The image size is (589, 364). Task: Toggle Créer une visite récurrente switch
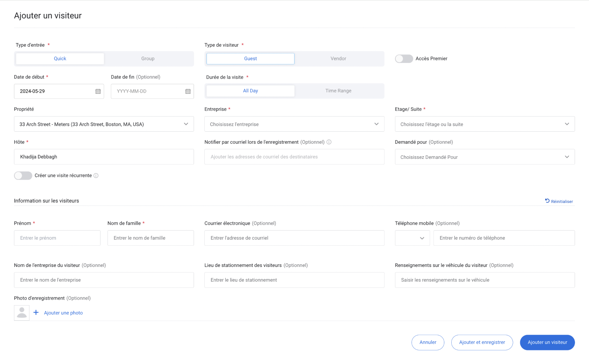tap(23, 176)
